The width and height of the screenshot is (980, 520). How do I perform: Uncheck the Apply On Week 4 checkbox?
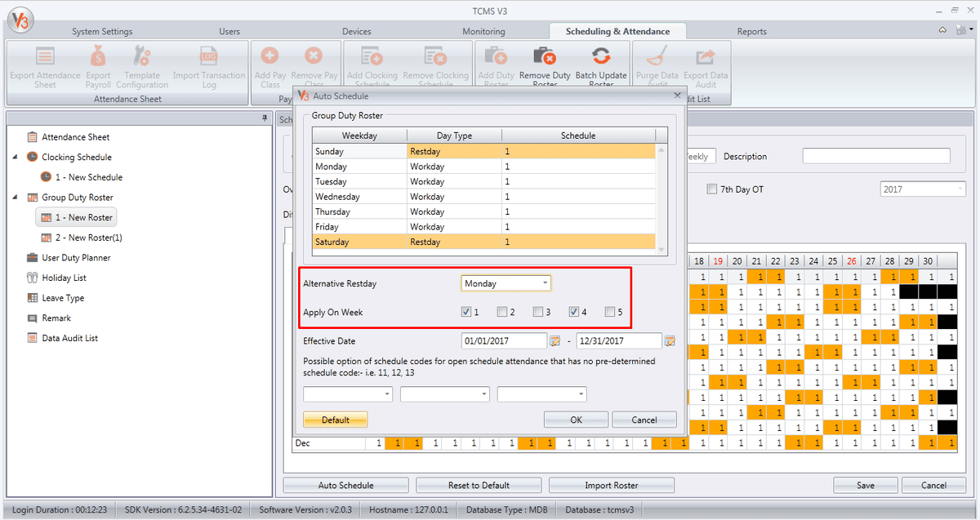pos(573,312)
